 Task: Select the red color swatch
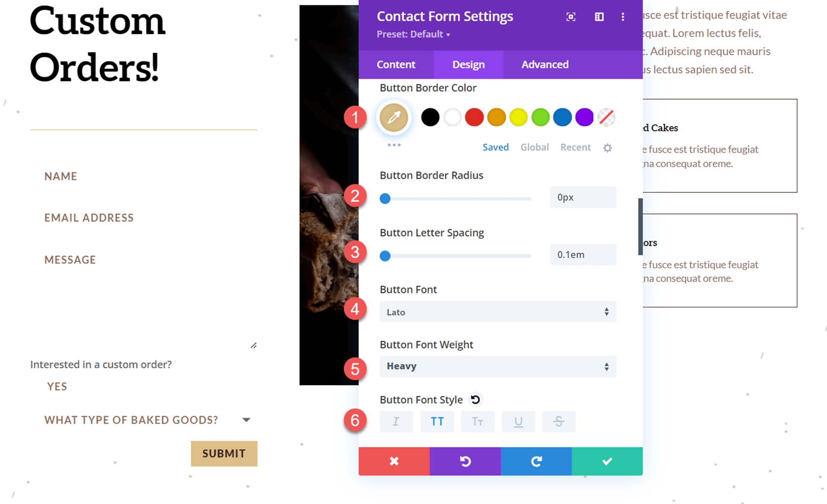pyautogui.click(x=474, y=117)
